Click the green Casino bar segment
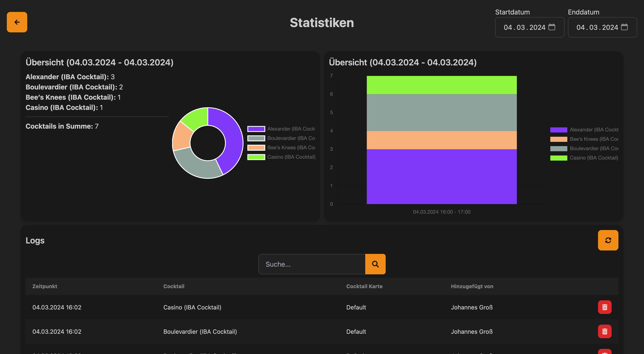This screenshot has height=354, width=644. (441, 85)
